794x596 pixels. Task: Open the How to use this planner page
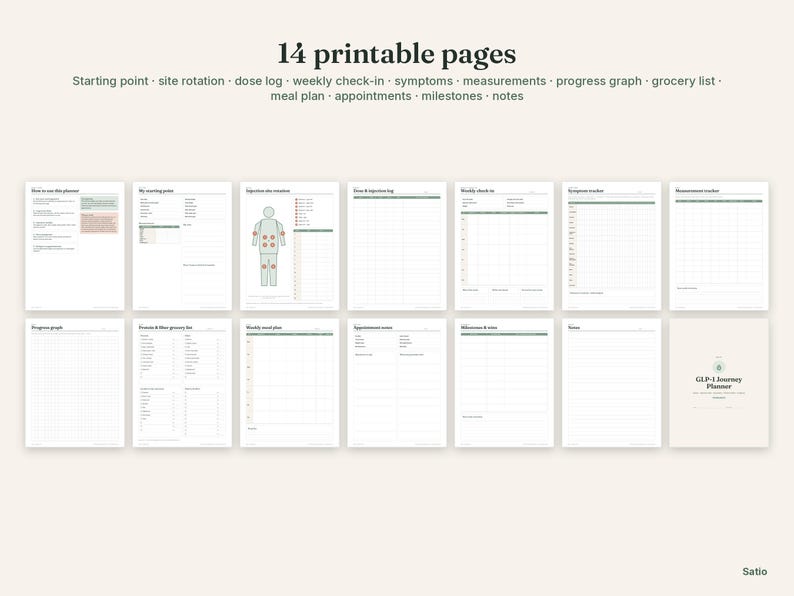click(75, 246)
